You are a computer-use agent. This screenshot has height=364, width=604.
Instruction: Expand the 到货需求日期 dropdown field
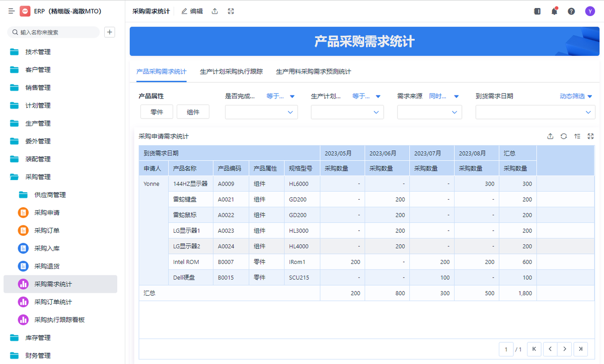535,112
